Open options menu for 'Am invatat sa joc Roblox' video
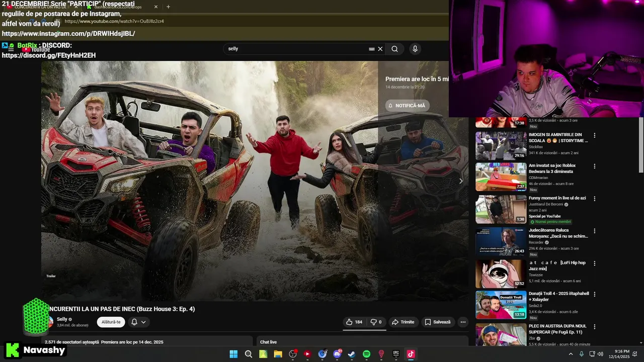This screenshot has width=644, height=362. tap(595, 166)
